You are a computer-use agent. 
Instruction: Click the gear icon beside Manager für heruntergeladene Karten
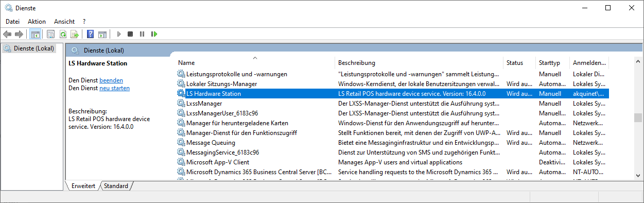pos(181,123)
